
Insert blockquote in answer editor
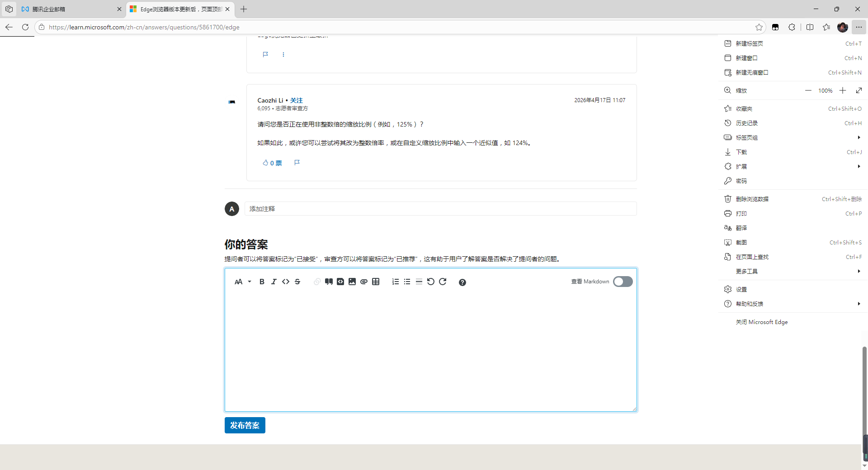point(329,282)
